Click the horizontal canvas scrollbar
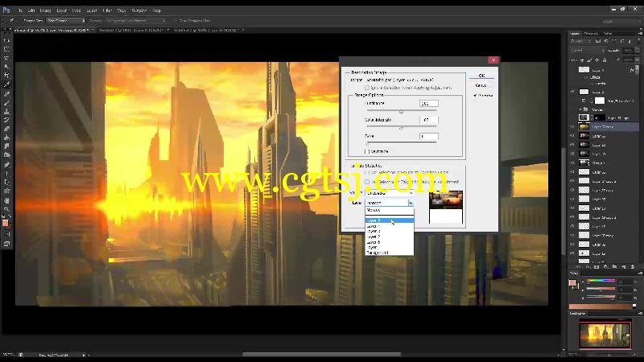This screenshot has height=362, width=644. tap(321, 354)
